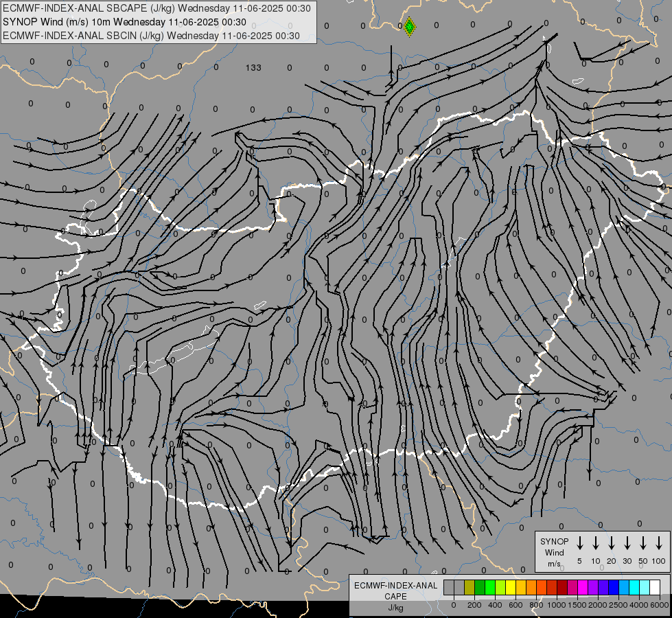Viewport: 672px width, 618px height.
Task: Click the 600 tick label in CAPE legend
Action: [515, 605]
